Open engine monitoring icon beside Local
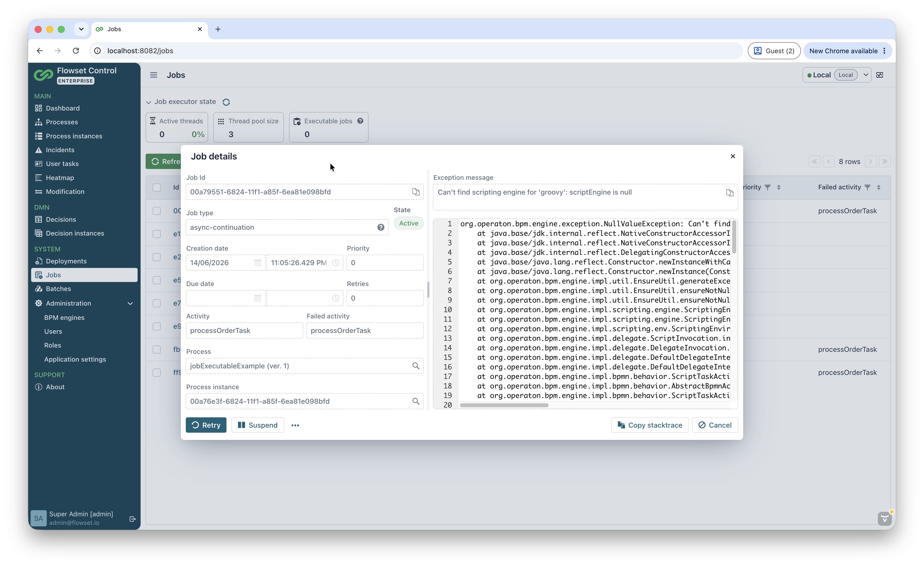This screenshot has height=567, width=924. coord(879,75)
